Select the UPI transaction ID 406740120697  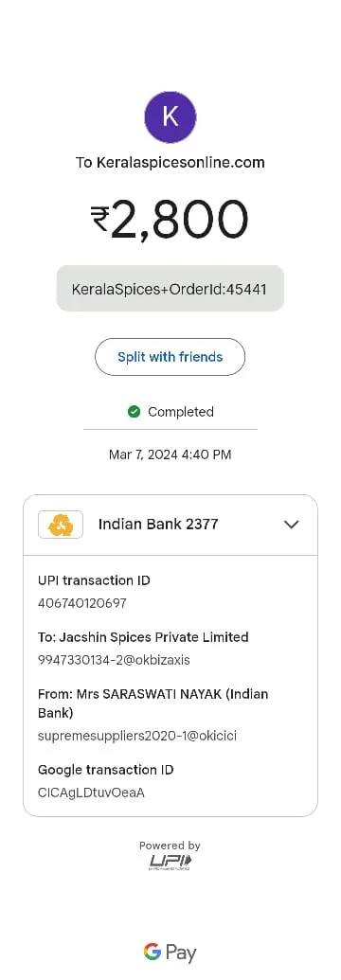pos(82,603)
